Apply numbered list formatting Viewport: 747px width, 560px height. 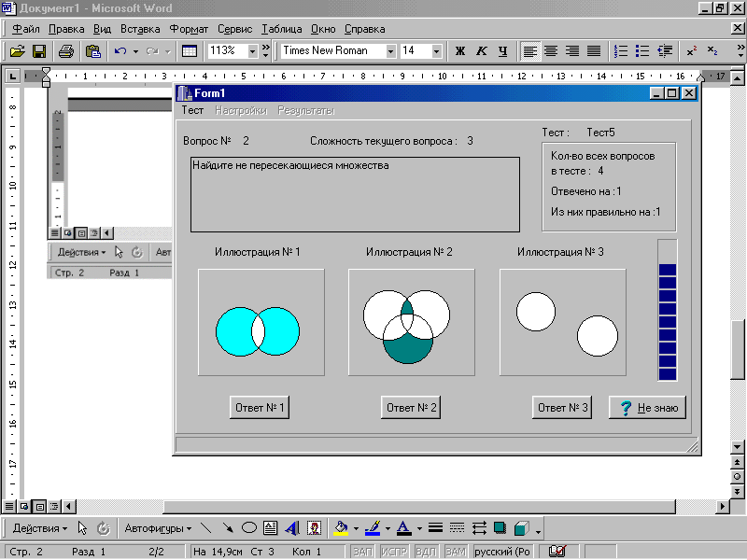pyautogui.click(x=620, y=51)
